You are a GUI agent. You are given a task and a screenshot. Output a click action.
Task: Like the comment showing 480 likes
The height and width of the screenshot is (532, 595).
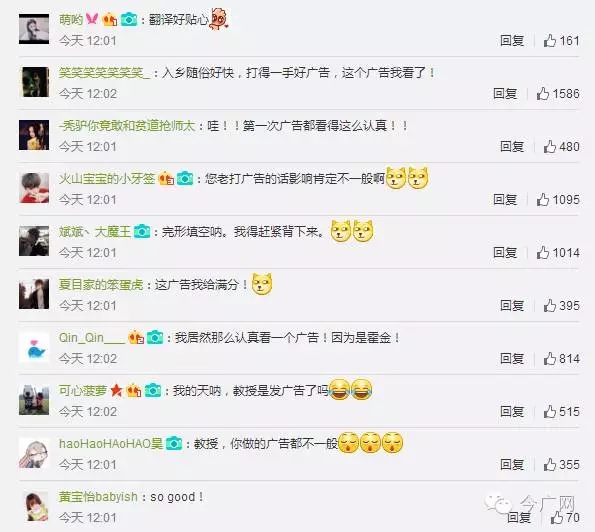point(550,146)
